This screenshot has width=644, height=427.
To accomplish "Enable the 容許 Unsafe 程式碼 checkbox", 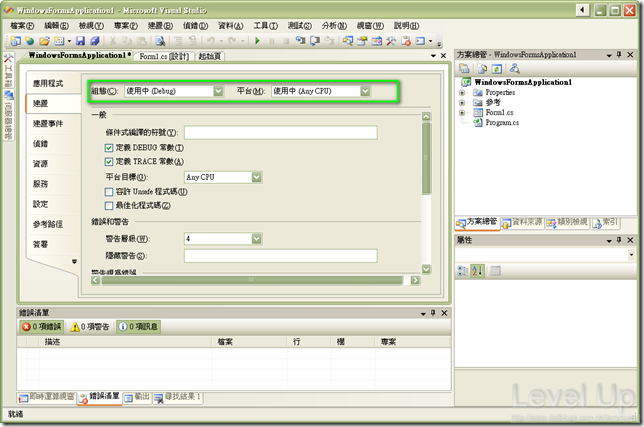I will click(109, 192).
